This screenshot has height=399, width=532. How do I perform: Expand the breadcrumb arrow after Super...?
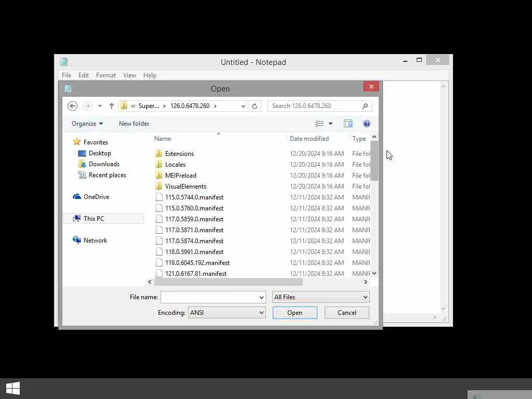tap(165, 106)
